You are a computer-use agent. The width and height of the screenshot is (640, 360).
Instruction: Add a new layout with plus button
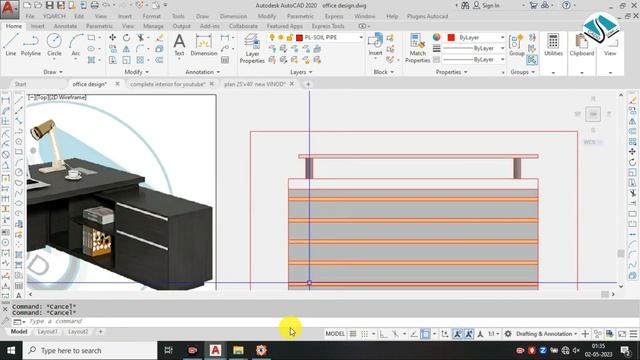point(100,332)
